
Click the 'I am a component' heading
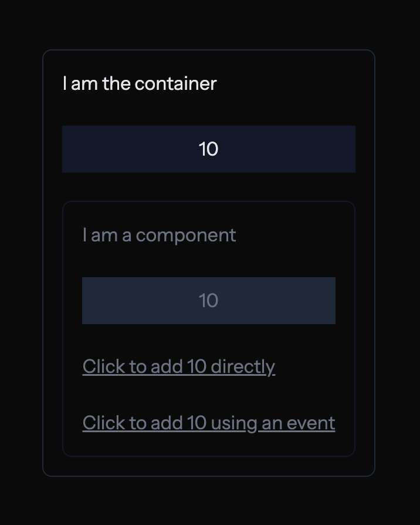(x=159, y=235)
